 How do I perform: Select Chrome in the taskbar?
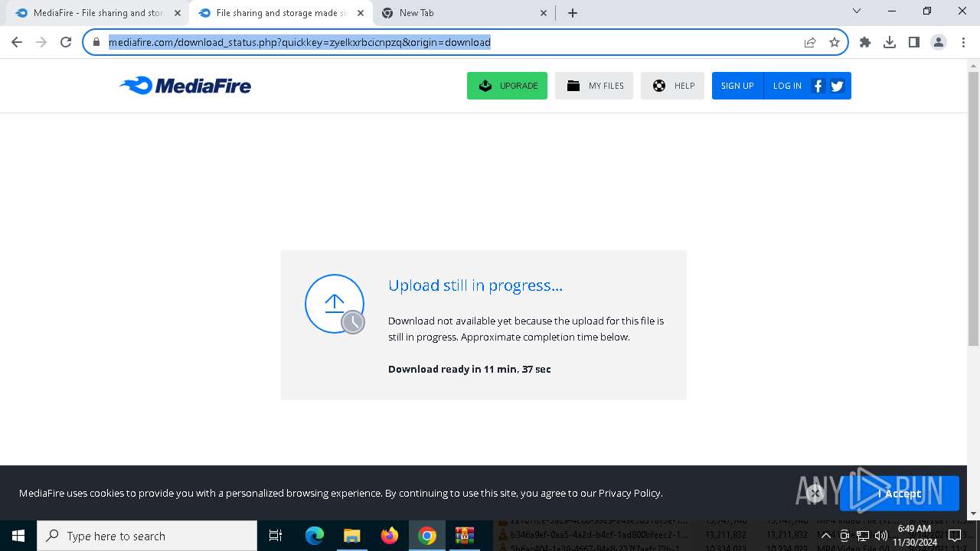pos(427,536)
